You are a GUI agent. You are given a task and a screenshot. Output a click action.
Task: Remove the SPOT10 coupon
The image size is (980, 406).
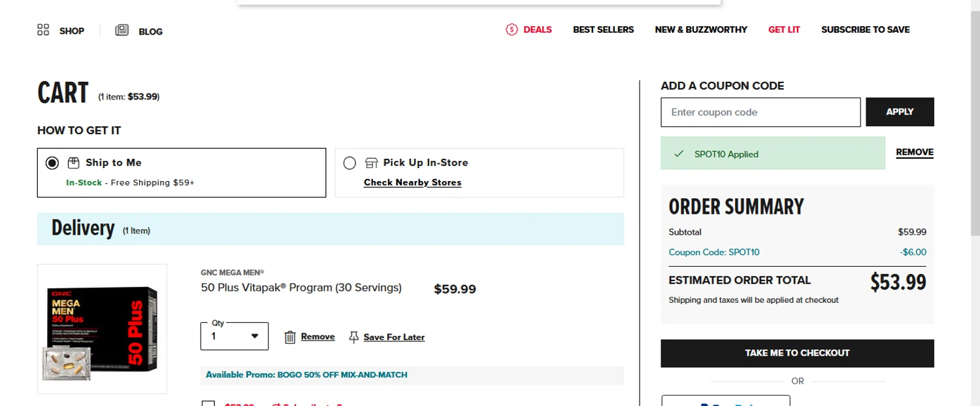coord(914,152)
